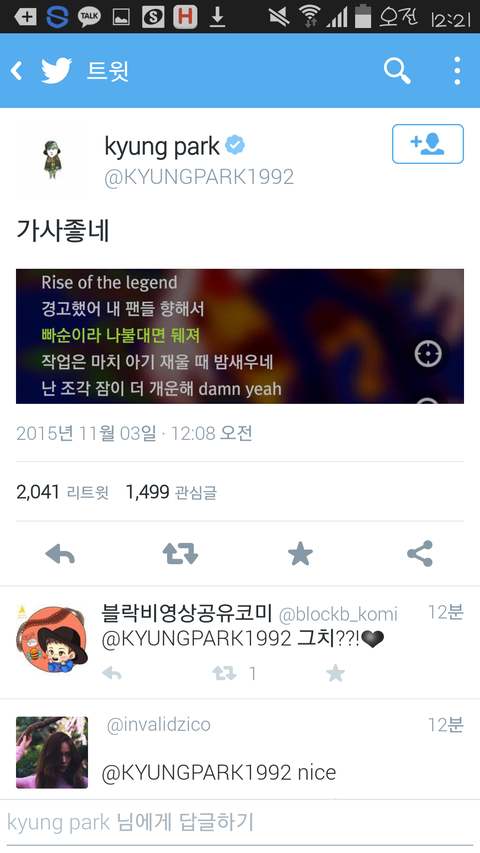The height and width of the screenshot is (853, 480).
Task: Open search with the magnifier icon
Action: [397, 71]
